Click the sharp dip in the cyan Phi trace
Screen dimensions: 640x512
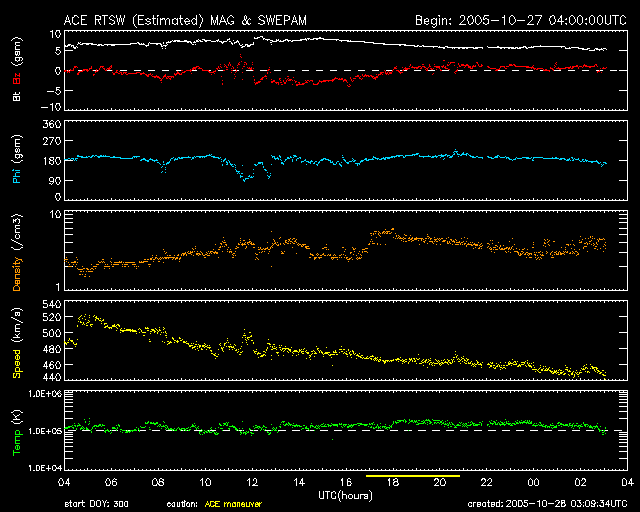tap(246, 176)
